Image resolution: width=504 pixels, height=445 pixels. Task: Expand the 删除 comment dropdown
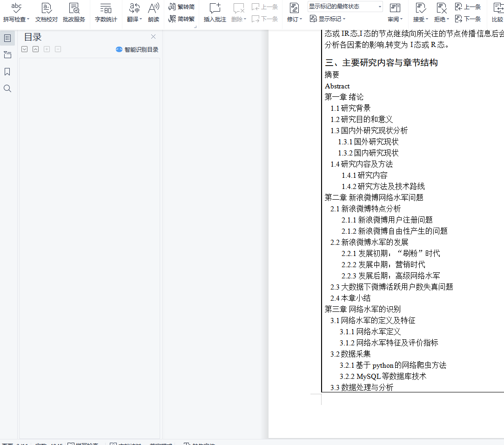click(x=245, y=19)
